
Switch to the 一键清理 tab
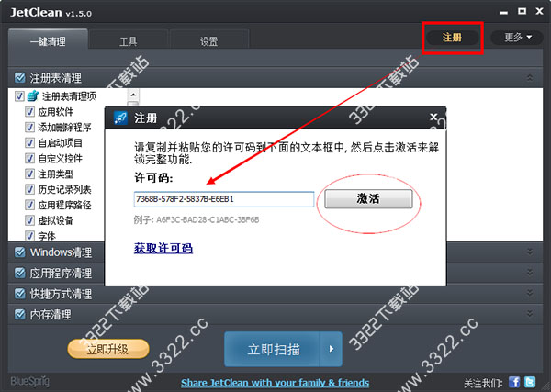[48, 39]
